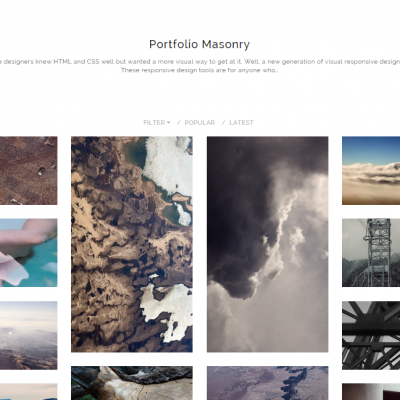Open the ferris wheel tower thumbnail

tap(371, 253)
